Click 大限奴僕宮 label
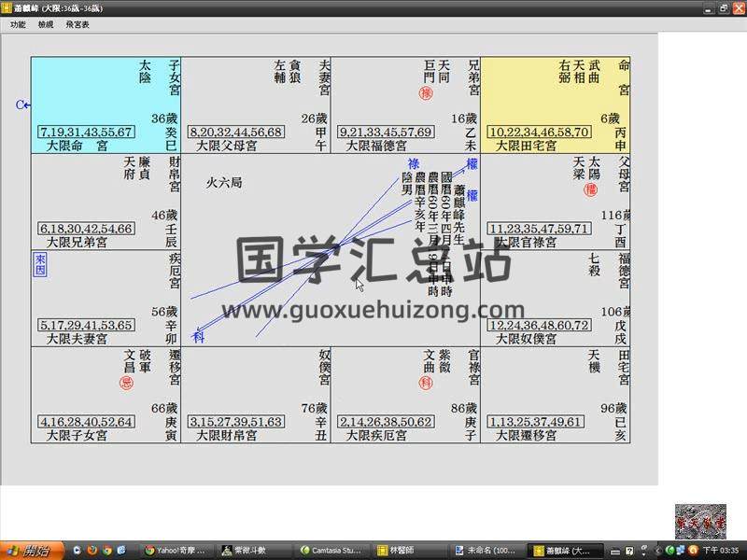Viewport: 747px width, 560px height. point(526,339)
